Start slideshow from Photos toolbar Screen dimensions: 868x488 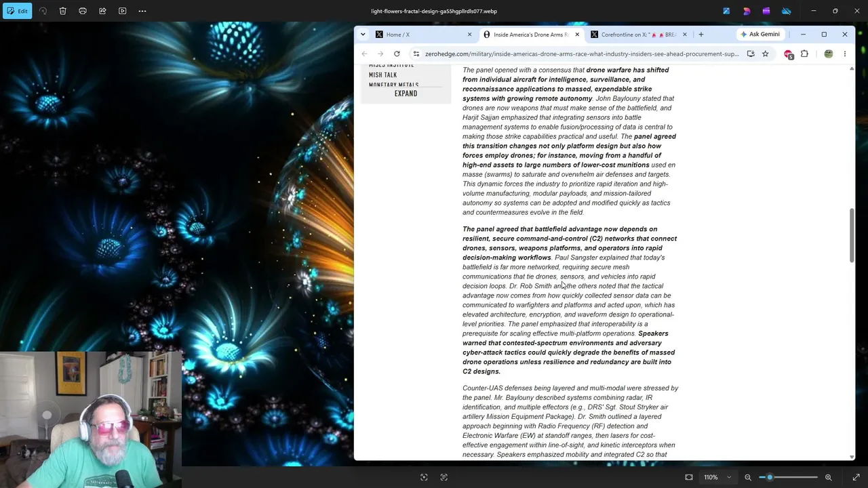122,11
